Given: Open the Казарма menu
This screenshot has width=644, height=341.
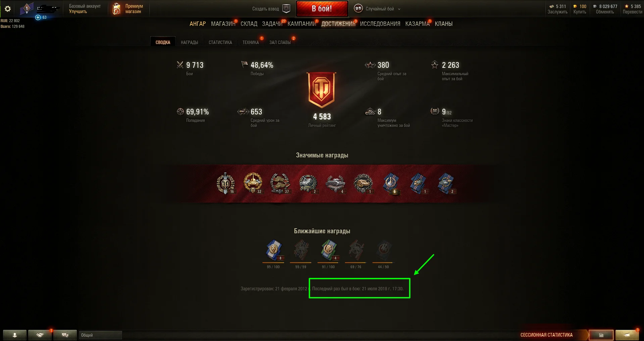Looking at the screenshot, I should (x=417, y=24).
